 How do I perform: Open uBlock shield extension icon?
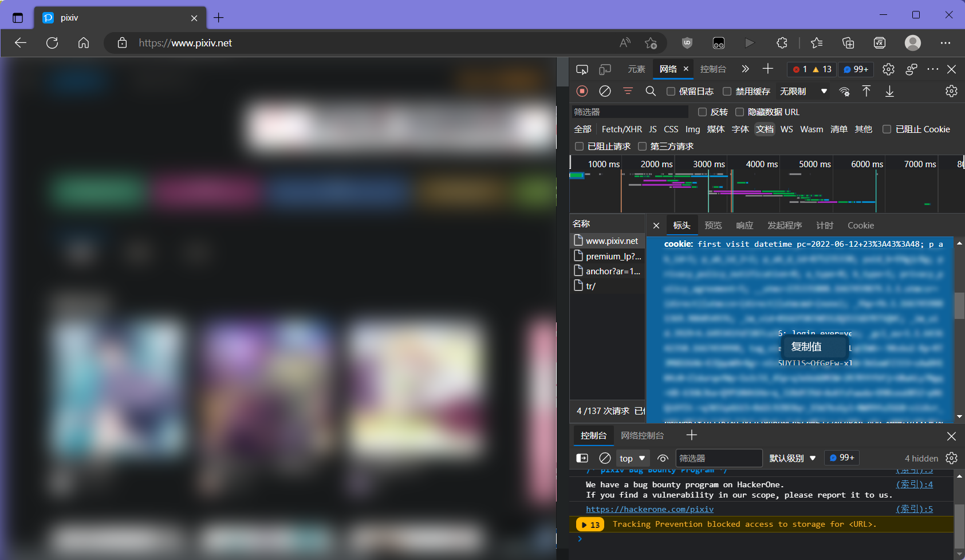pyautogui.click(x=687, y=43)
